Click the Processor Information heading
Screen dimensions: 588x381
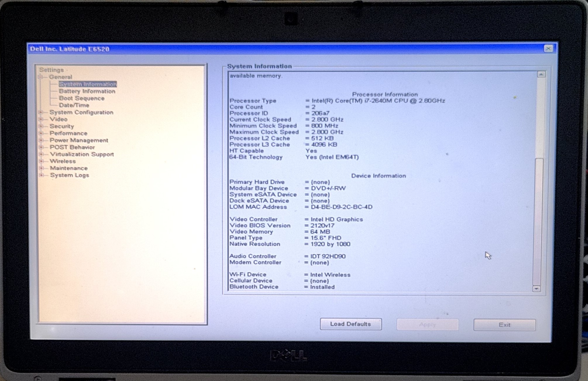pos(385,95)
